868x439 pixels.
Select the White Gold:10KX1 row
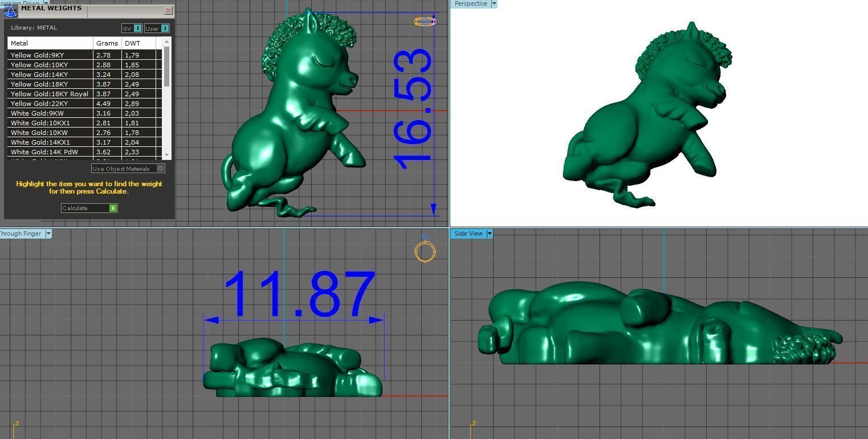pyautogui.click(x=84, y=123)
